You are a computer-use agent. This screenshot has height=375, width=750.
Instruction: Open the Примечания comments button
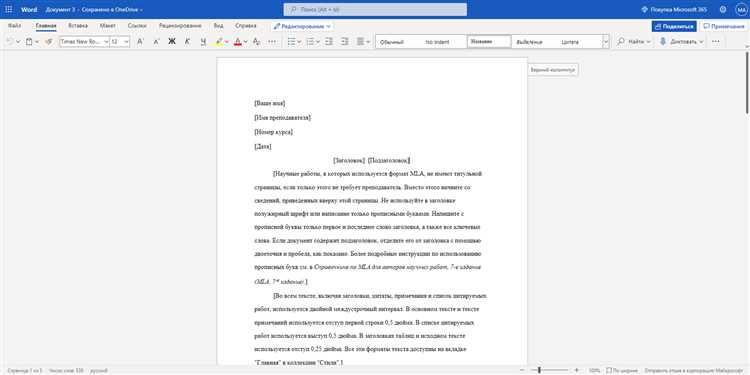coord(724,26)
